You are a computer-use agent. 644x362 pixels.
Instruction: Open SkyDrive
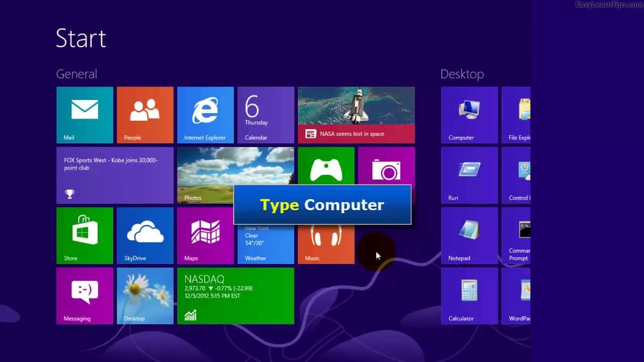[145, 235]
